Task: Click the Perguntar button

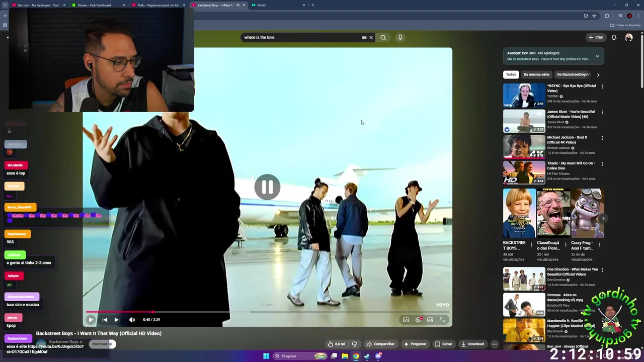Action: pos(415,344)
